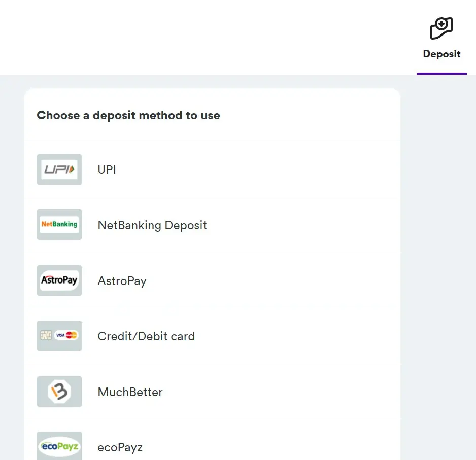Click the UPI logo thumbnail

tap(59, 169)
